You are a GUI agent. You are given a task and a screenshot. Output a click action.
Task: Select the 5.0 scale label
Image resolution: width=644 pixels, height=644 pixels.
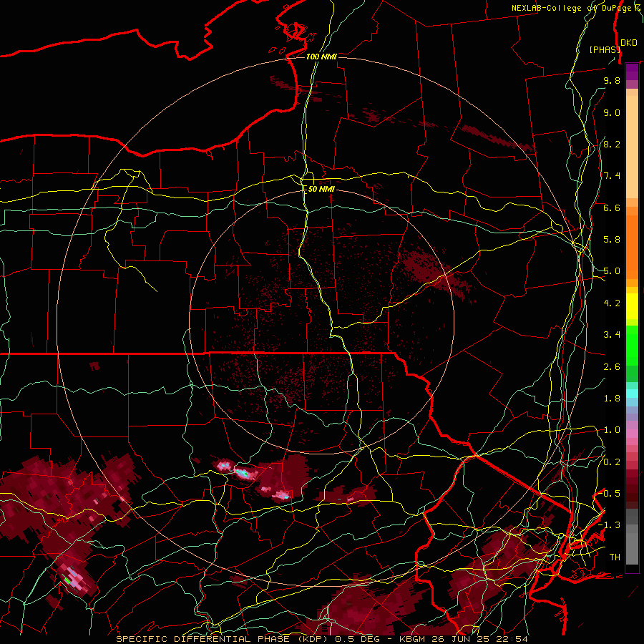pyautogui.click(x=612, y=271)
